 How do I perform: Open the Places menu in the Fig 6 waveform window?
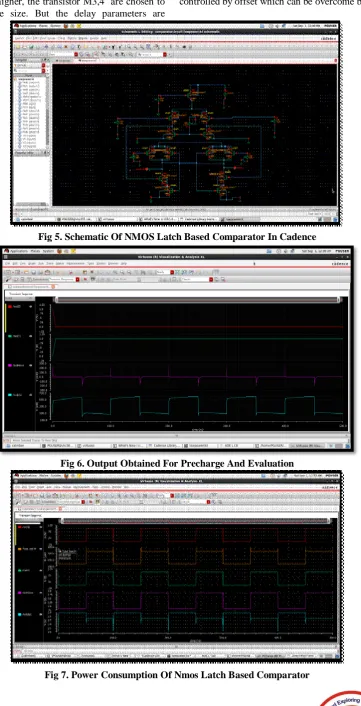coord(36,251)
